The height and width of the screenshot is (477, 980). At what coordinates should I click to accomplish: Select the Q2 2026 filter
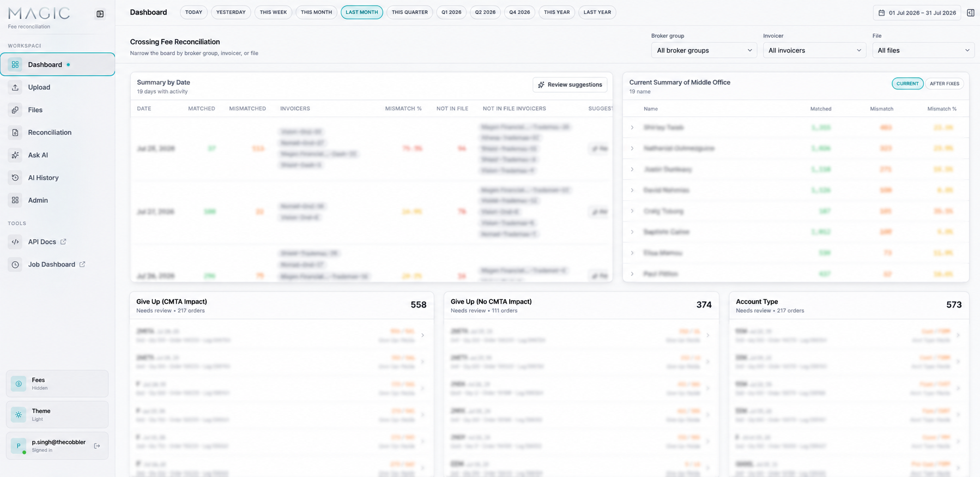point(485,12)
